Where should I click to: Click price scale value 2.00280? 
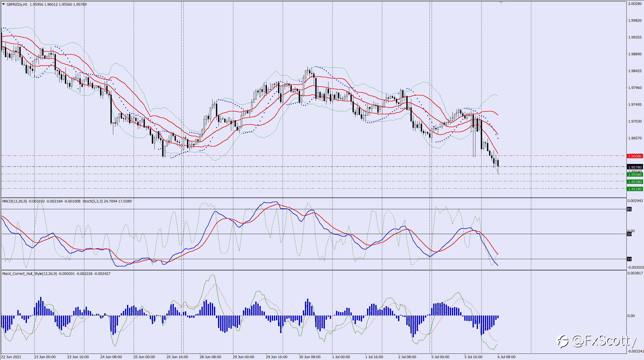coord(635,4)
